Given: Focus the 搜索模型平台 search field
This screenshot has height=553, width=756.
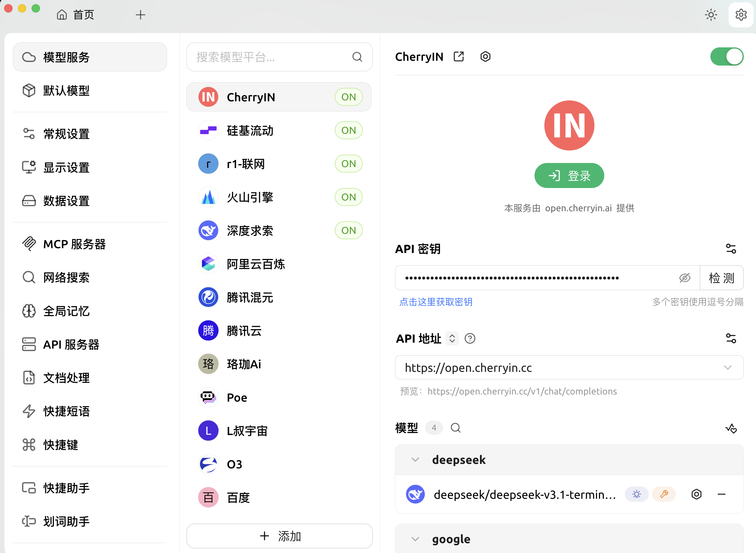Looking at the screenshot, I should [279, 57].
